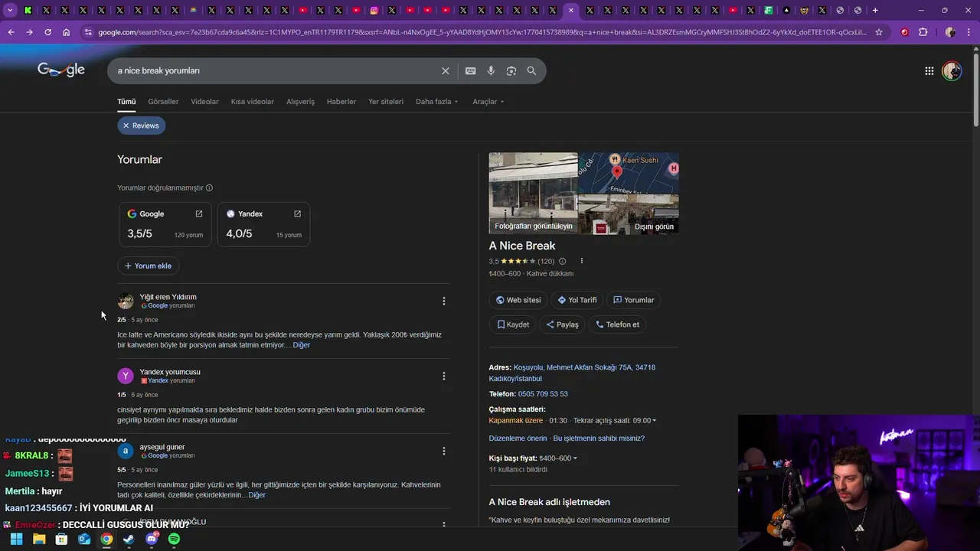Open Google account profile avatar
This screenshot has height=551, width=980.
(x=952, y=70)
